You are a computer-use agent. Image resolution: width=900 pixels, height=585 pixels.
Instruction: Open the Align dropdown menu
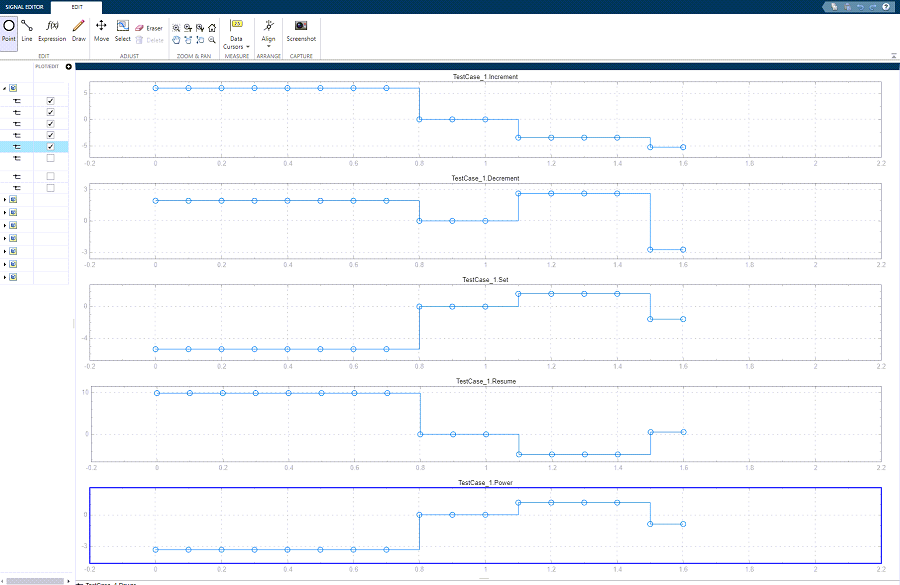(268, 42)
